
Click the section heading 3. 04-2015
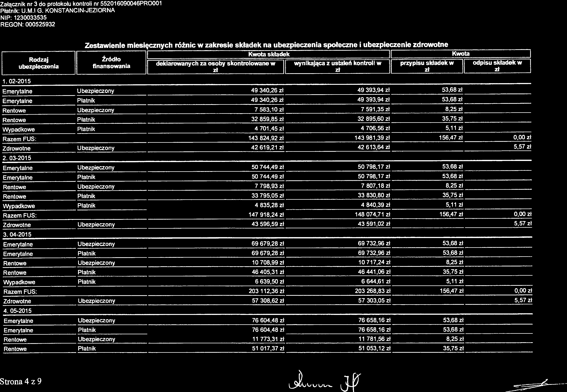tap(17, 234)
